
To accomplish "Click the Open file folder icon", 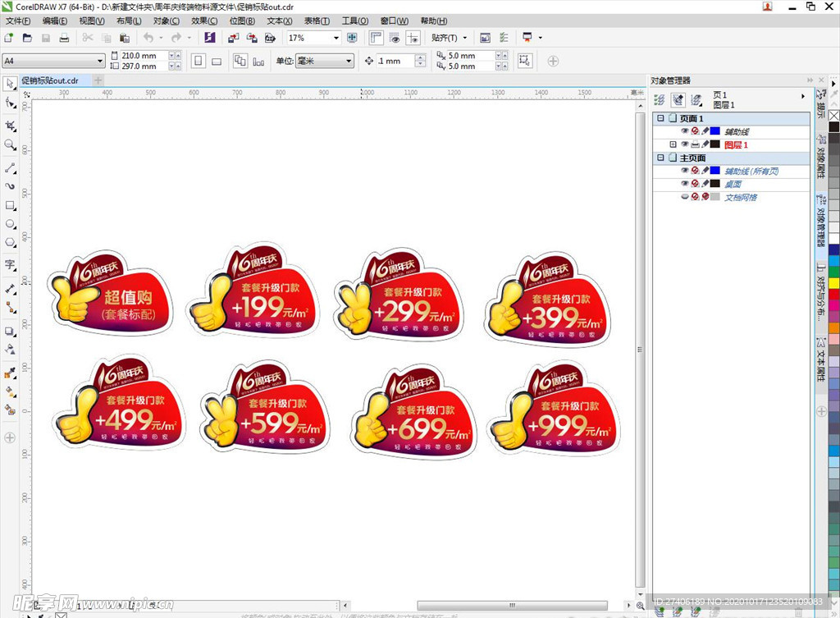I will pos(27,38).
